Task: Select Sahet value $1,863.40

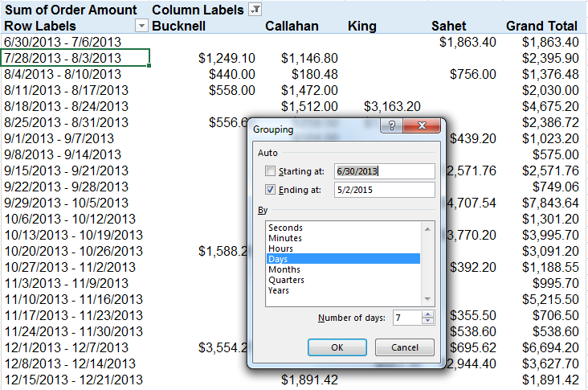Action: click(468, 42)
